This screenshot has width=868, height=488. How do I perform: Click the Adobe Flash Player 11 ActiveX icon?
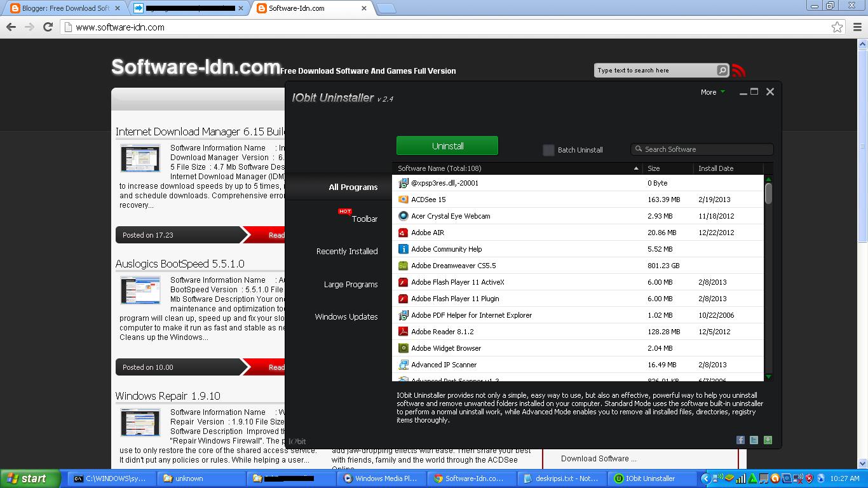point(403,282)
